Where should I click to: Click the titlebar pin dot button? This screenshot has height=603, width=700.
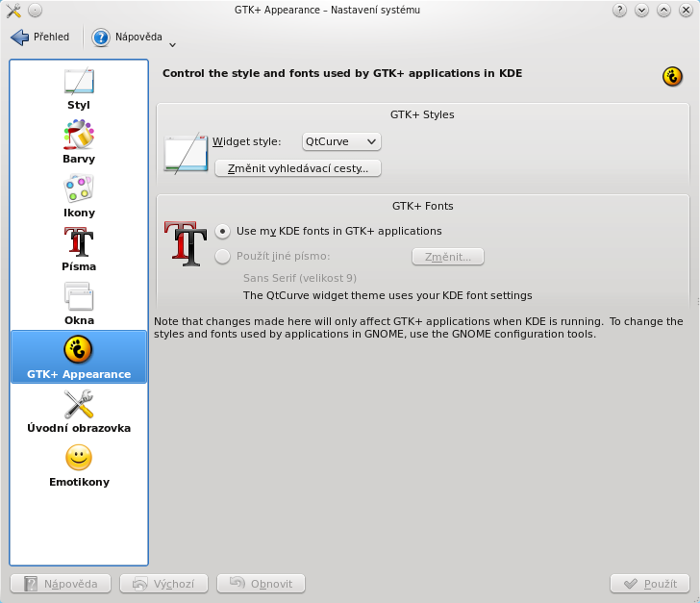tap(36, 10)
